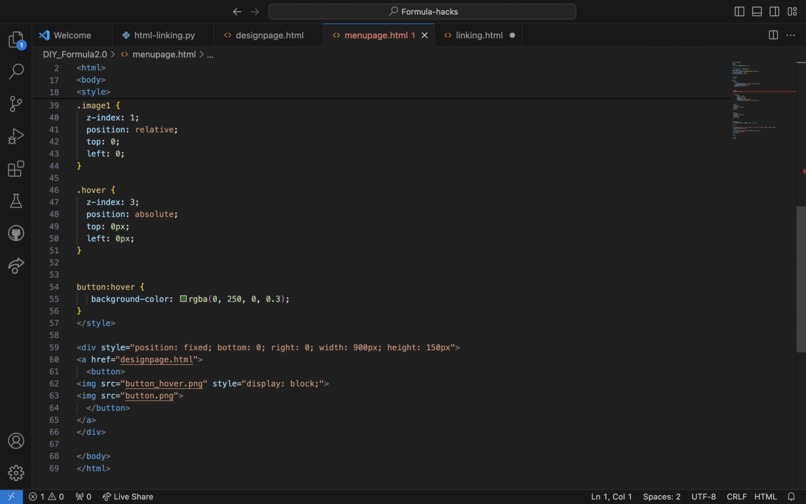Expand the breadcrumb ellipsis symbol

pos(210,55)
